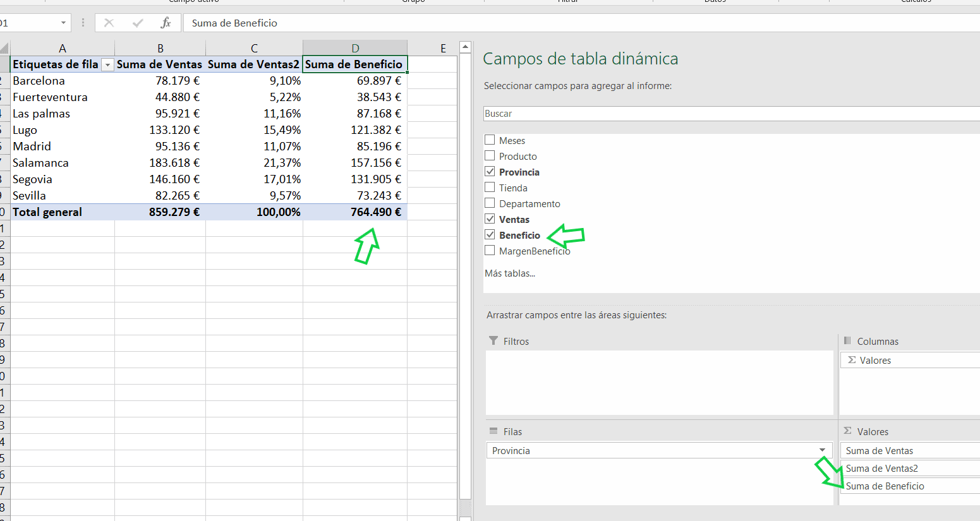Click Lugo sales cell 133.120 €
This screenshot has width=980, height=521.
click(x=160, y=130)
